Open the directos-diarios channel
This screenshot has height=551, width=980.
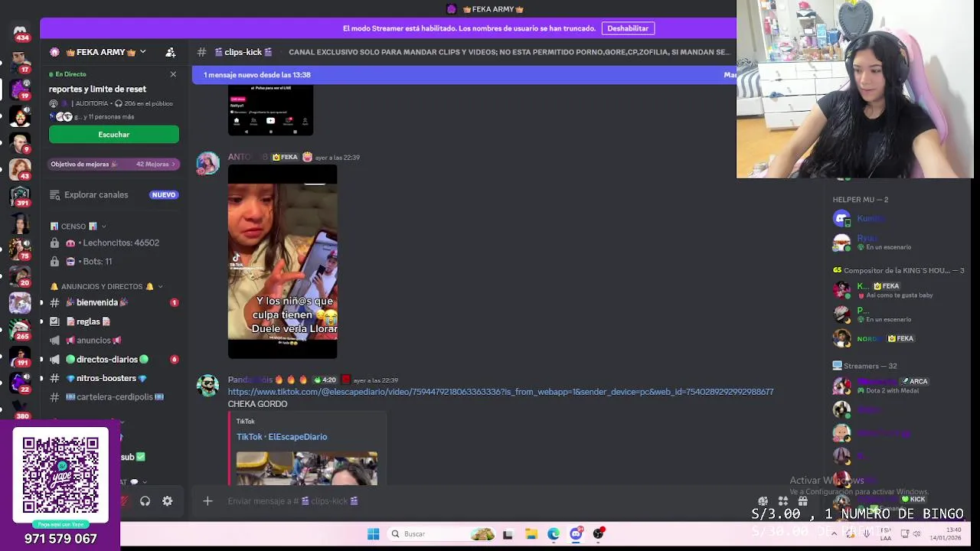tap(114, 359)
